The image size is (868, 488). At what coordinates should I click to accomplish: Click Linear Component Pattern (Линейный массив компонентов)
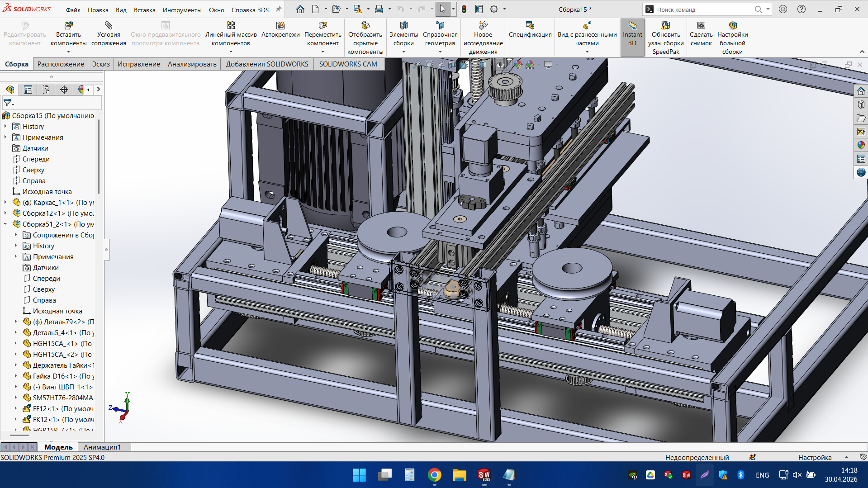[231, 34]
